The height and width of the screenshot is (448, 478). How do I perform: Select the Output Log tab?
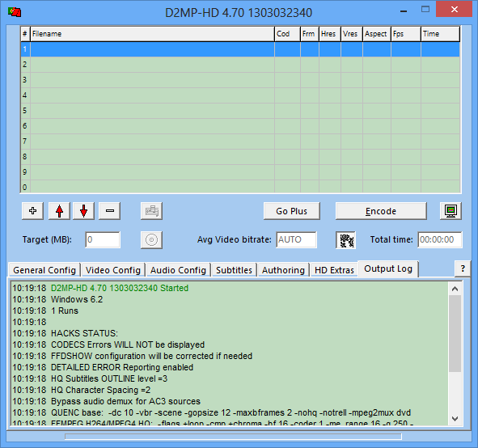point(388,268)
